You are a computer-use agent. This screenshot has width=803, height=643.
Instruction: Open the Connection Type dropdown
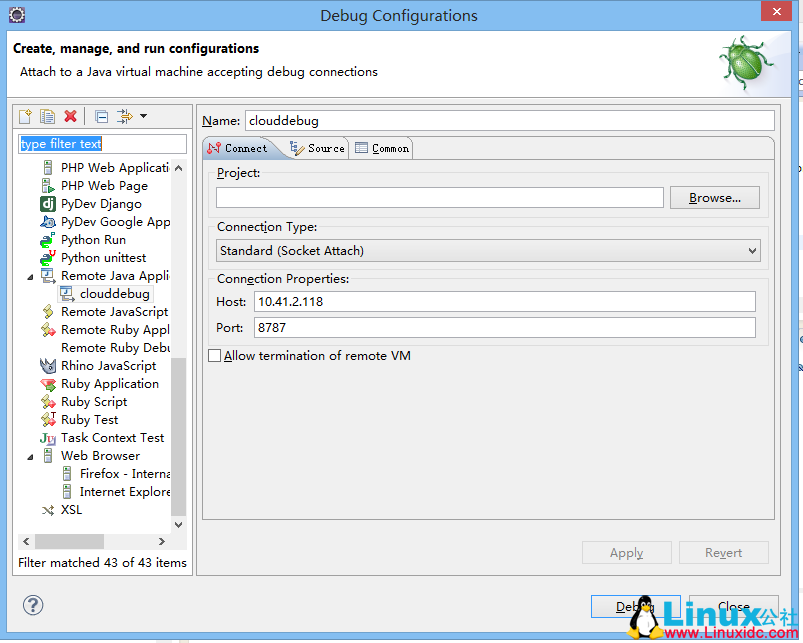(x=750, y=248)
